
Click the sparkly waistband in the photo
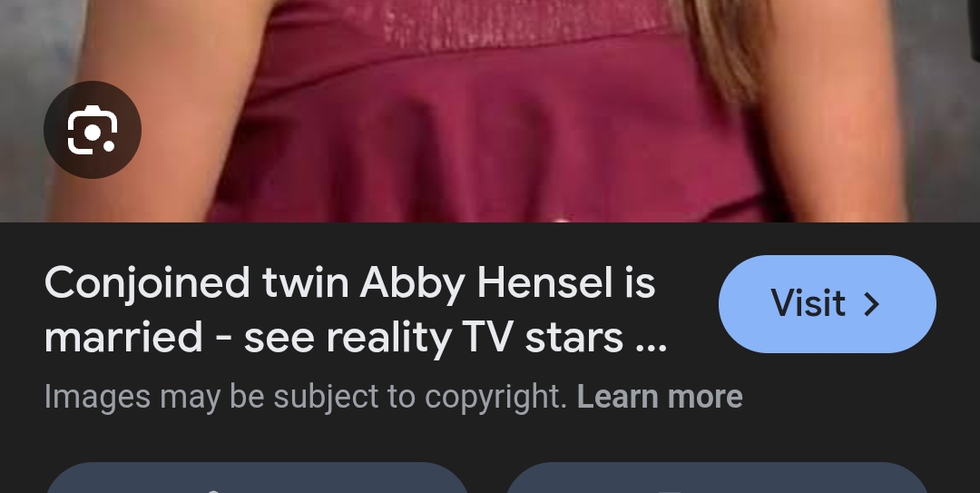pos(519,25)
